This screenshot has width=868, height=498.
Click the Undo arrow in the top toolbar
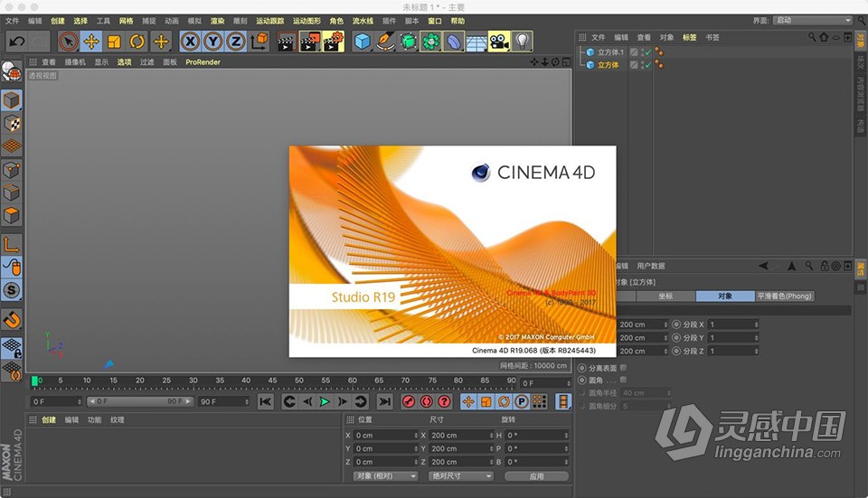tap(16, 42)
